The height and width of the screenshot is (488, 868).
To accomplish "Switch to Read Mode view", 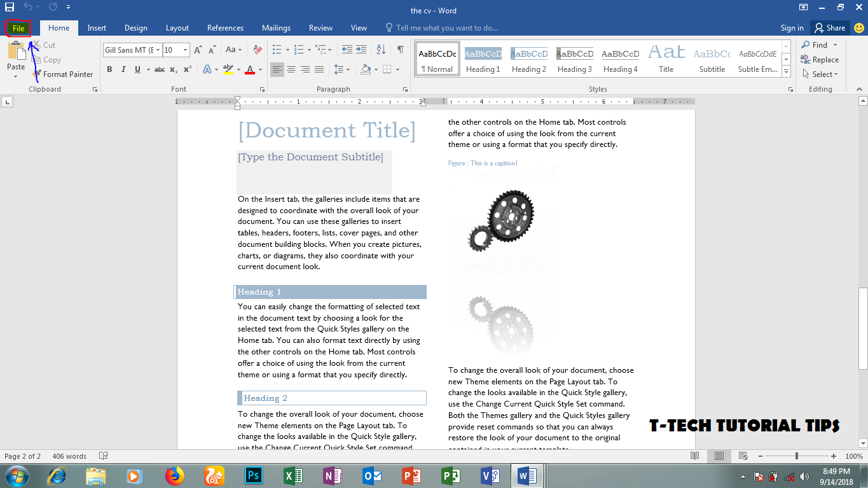I will coord(695,456).
